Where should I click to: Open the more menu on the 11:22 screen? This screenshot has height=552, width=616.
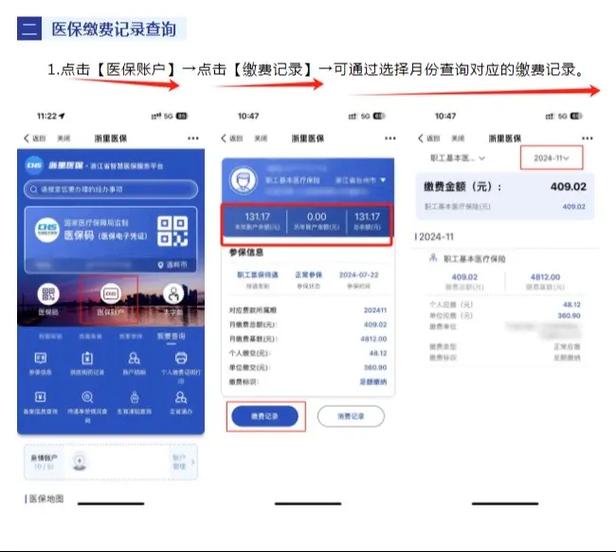(193, 138)
